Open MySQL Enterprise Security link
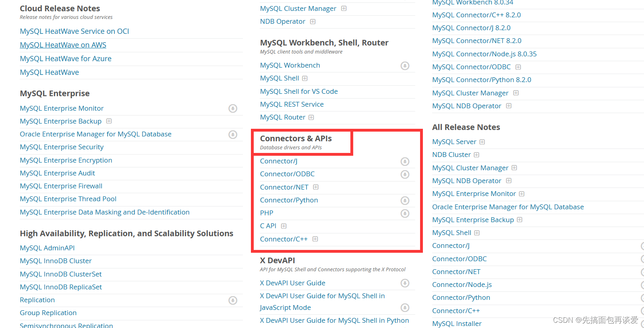The height and width of the screenshot is (328, 644). [x=62, y=147]
